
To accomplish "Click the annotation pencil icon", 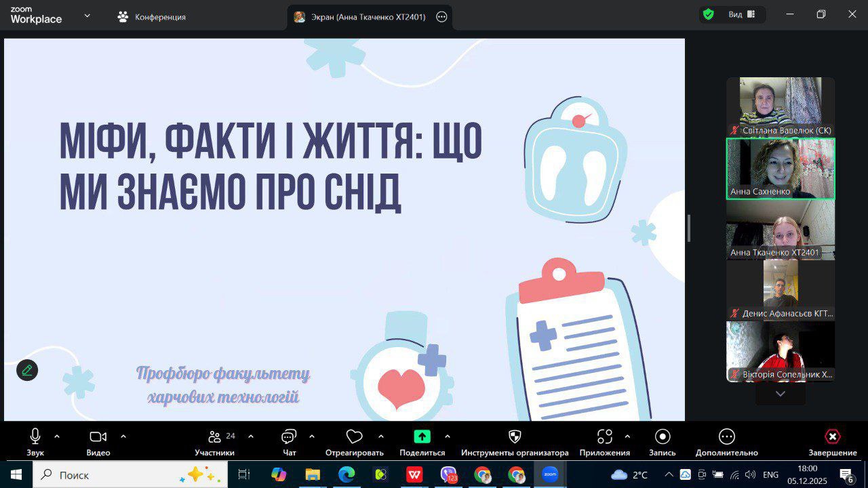I will click(x=27, y=370).
